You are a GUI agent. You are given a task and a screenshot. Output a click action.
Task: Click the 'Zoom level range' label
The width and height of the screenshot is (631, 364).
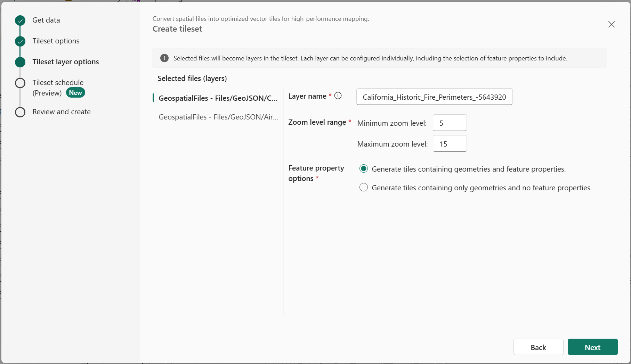click(317, 122)
